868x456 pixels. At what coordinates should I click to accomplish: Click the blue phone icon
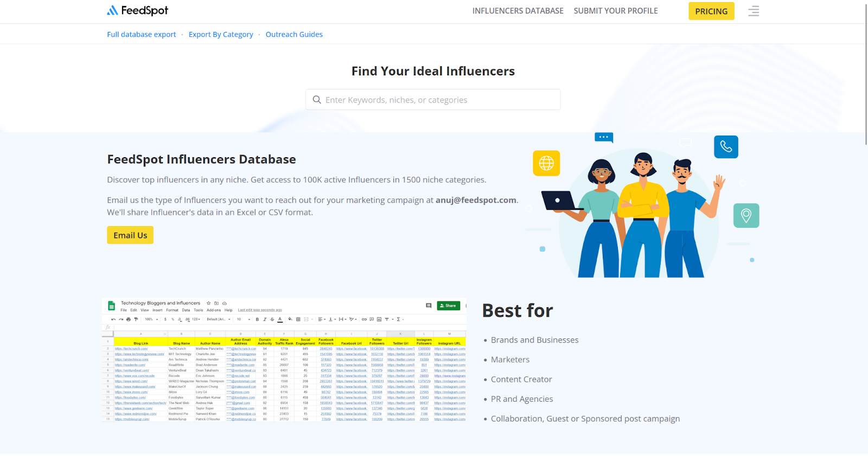[x=726, y=146]
